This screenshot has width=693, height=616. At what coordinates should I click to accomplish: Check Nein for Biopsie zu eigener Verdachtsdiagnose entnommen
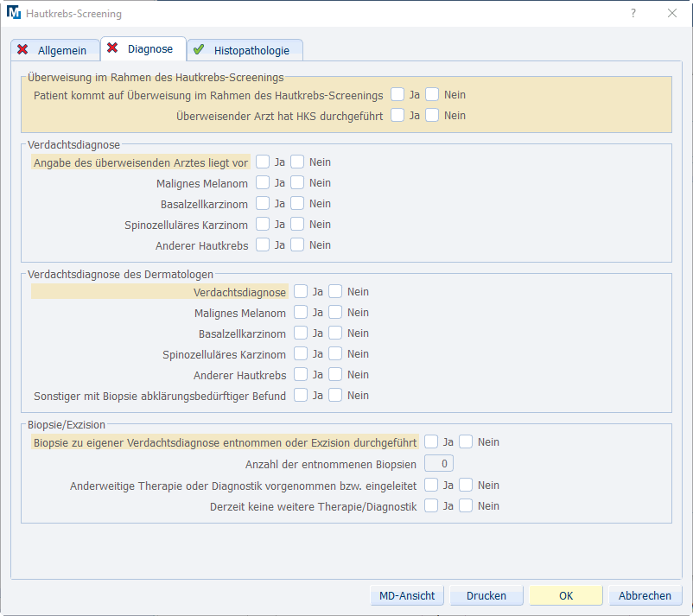pyautogui.click(x=466, y=441)
